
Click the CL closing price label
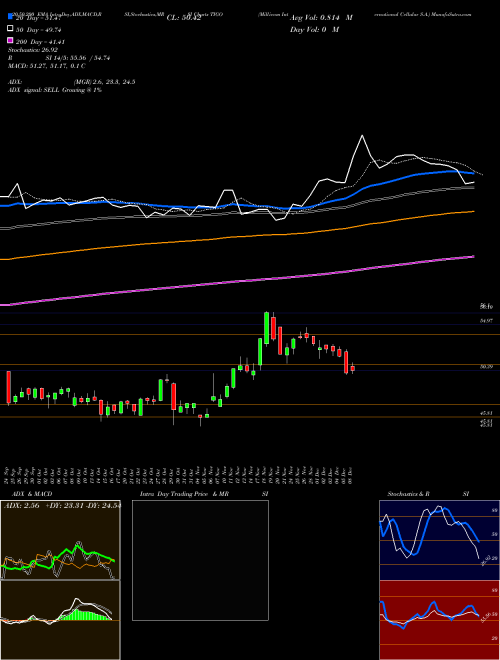184,18
